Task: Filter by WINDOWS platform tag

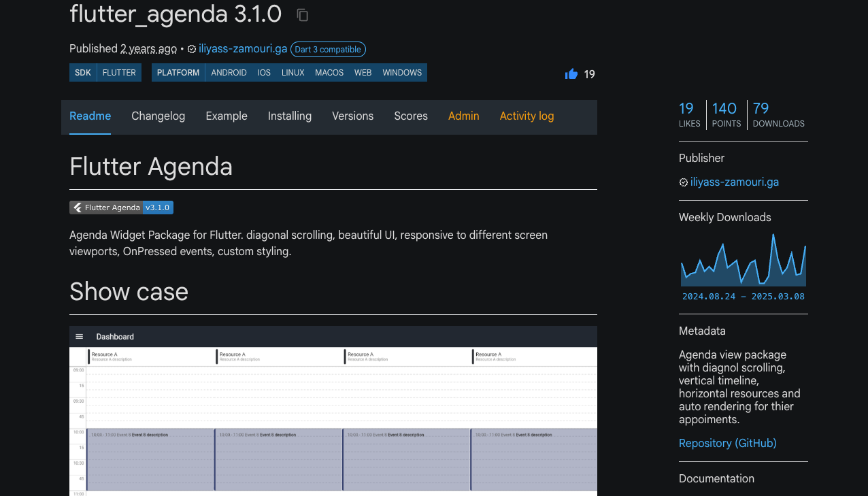Action: 402,73
